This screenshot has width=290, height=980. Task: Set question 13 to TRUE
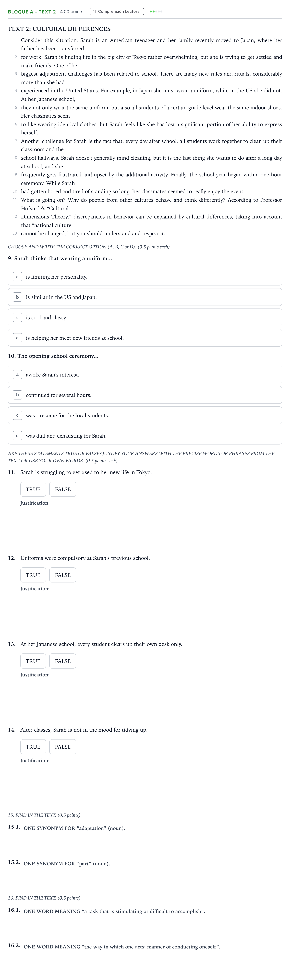coord(33,661)
